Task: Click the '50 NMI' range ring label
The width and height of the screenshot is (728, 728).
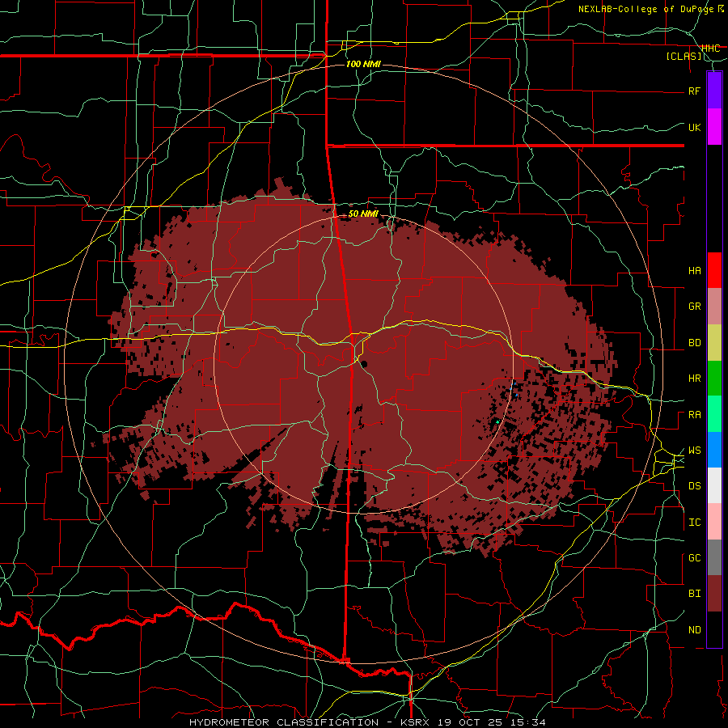Action: 363,214
